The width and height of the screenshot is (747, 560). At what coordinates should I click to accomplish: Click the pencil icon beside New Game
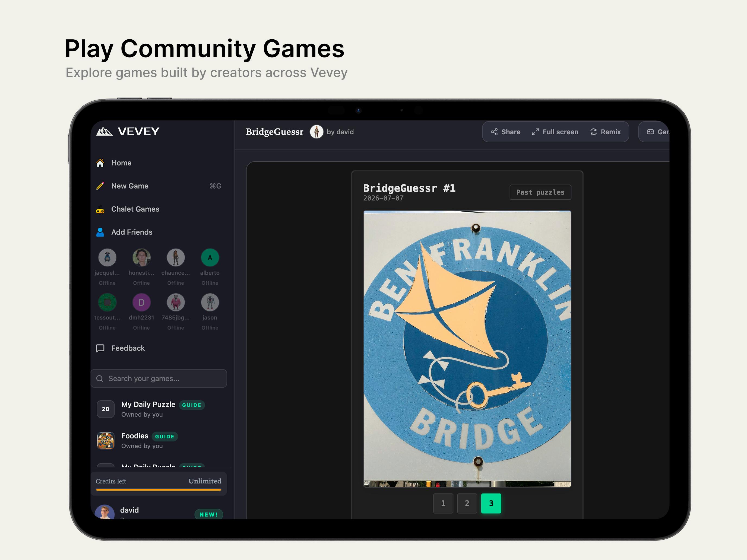[x=100, y=186]
